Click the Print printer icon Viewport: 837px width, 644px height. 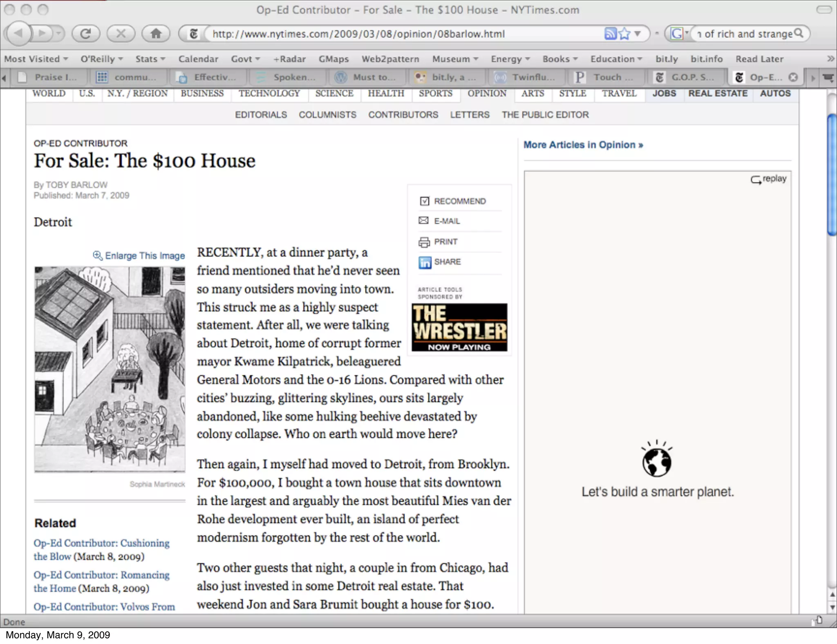pyautogui.click(x=424, y=242)
